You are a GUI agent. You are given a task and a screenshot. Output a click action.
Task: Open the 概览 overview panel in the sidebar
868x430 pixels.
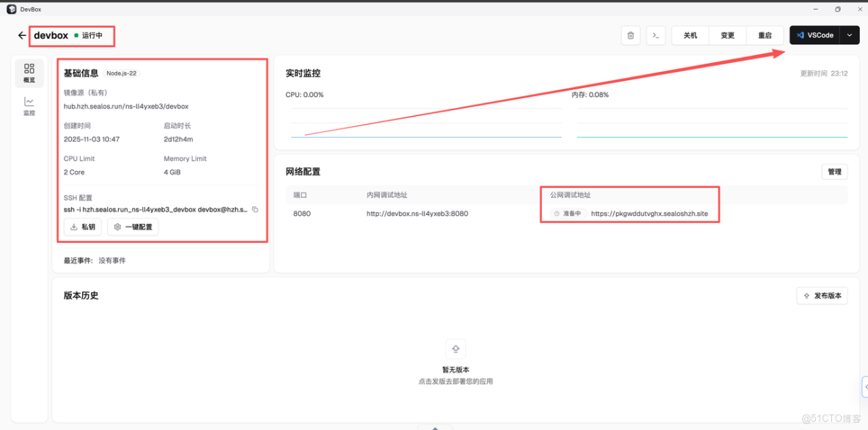tap(29, 73)
